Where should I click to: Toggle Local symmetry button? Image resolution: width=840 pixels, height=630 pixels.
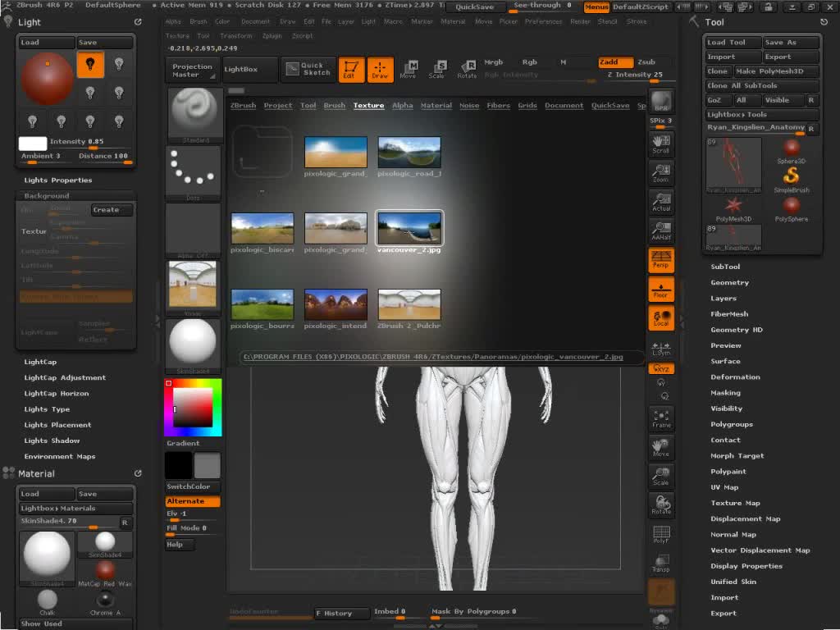tap(661, 317)
